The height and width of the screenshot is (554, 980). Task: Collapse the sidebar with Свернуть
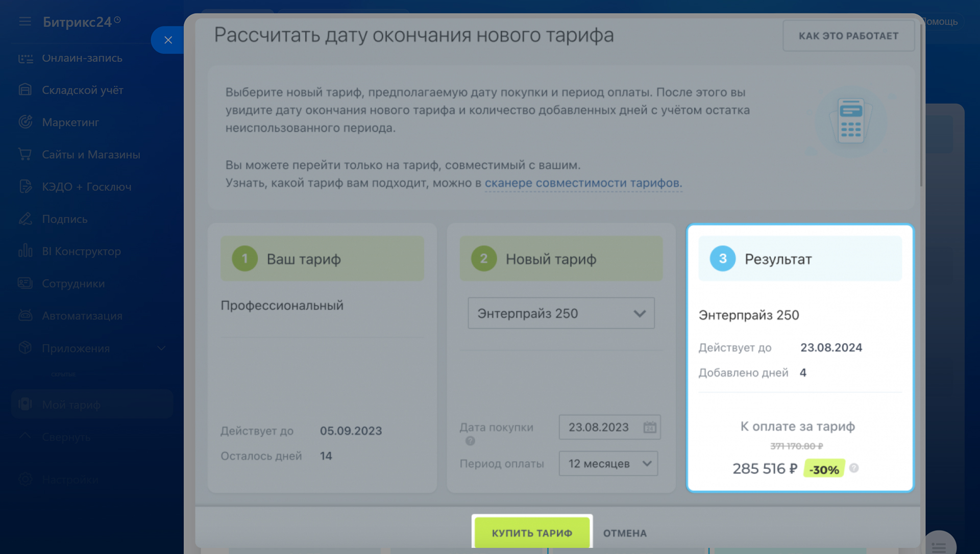(x=66, y=437)
